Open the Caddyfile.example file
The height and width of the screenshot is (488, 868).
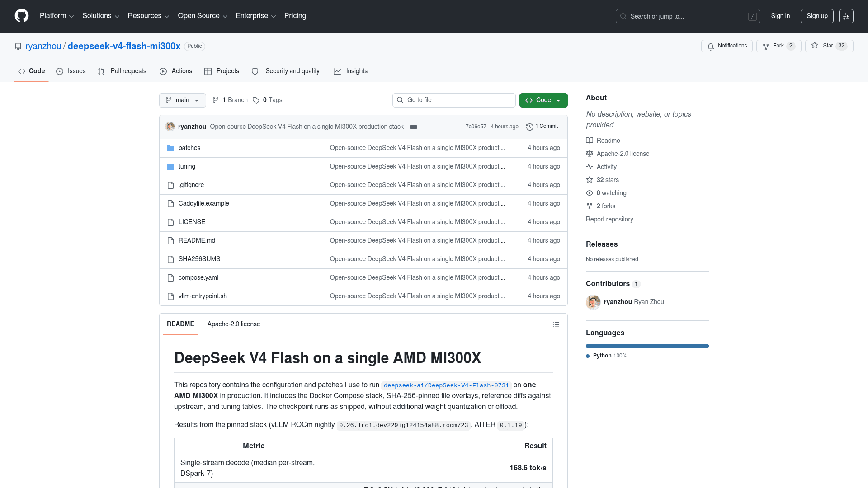204,204
